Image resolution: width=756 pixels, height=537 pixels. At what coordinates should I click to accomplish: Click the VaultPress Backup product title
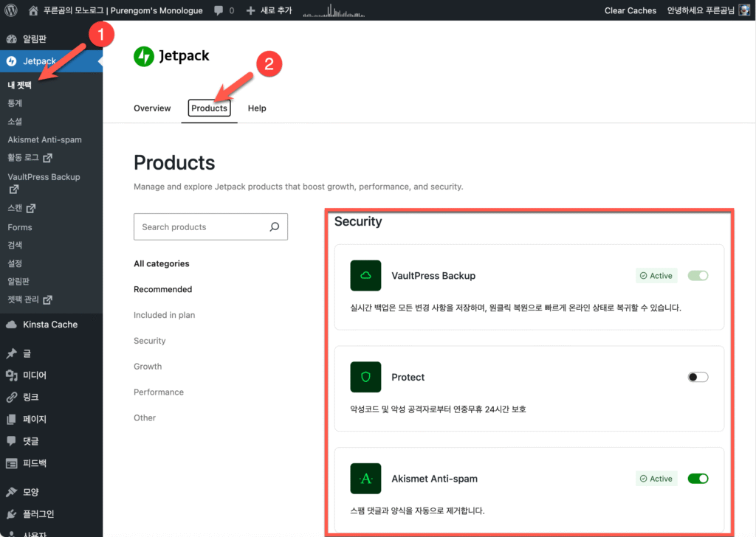pos(433,276)
